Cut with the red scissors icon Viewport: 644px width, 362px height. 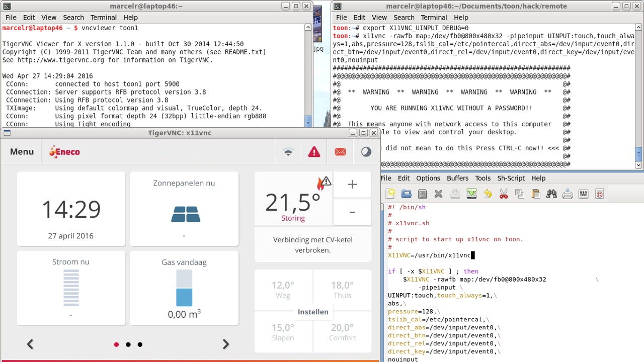tap(504, 194)
